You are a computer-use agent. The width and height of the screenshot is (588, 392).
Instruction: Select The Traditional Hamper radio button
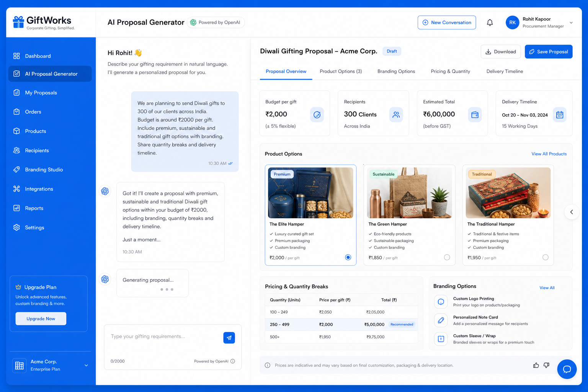[x=546, y=257]
